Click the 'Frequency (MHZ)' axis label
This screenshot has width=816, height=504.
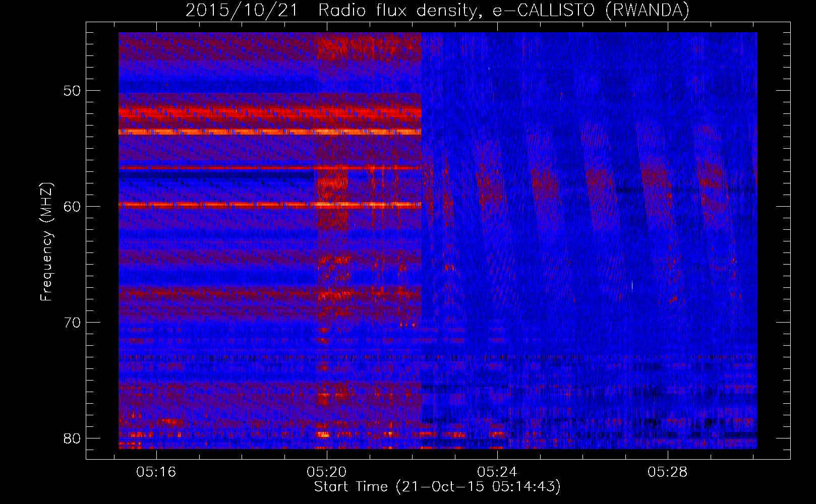(46, 242)
